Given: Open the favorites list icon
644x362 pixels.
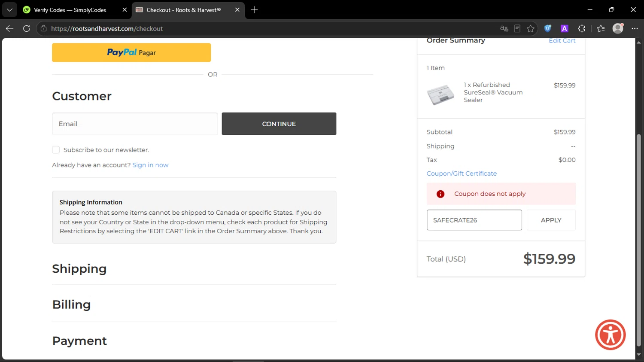Looking at the screenshot, I should pos(601,28).
